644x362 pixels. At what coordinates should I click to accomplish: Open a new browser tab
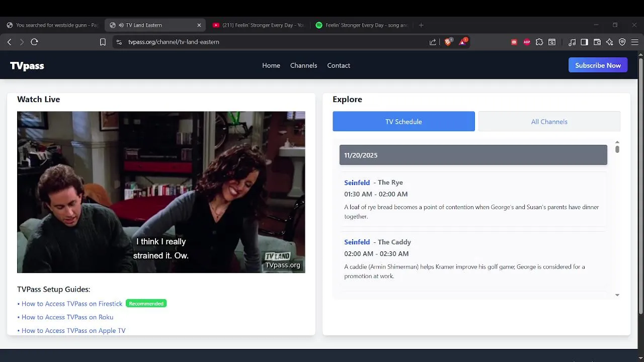tap(421, 25)
